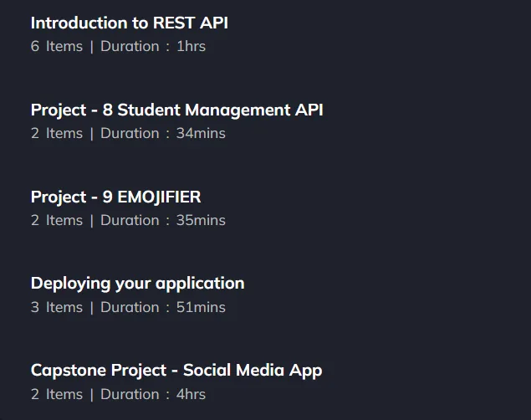The height and width of the screenshot is (420, 531).
Task: Click 'Duration' under Deploying your application
Action: point(130,308)
